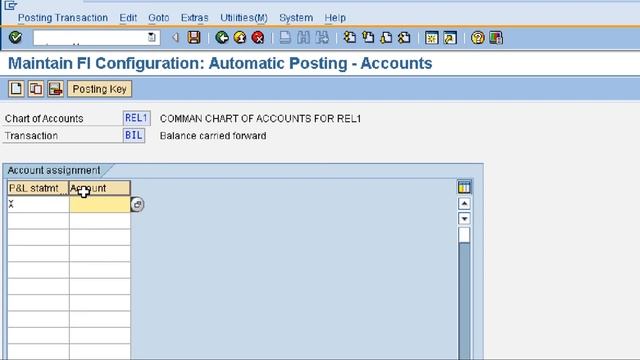640x360 pixels.
Task: Click the 'Chart of Accounts' label
Action: [x=44, y=118]
